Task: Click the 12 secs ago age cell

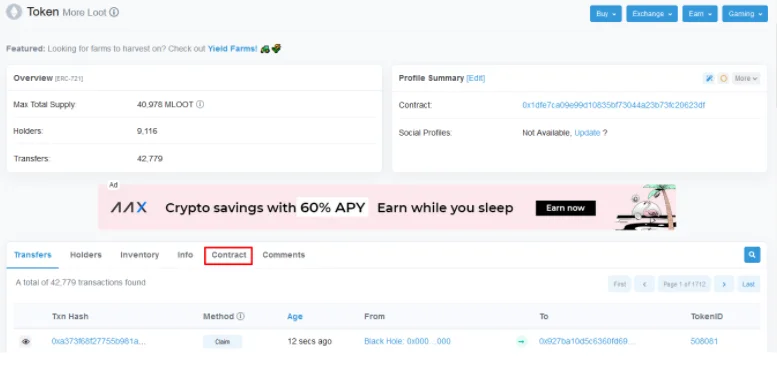Action: [310, 341]
